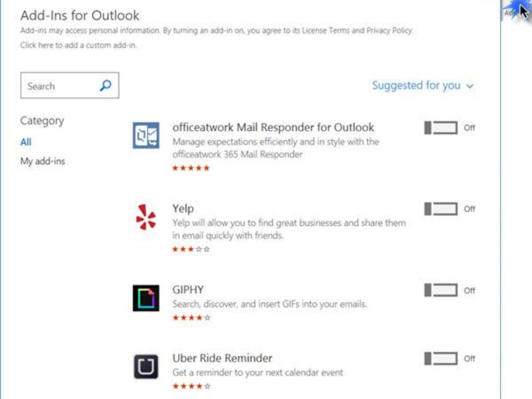Switch on Uber Ride Reminder toggle
This screenshot has width=532, height=399.
click(x=441, y=358)
